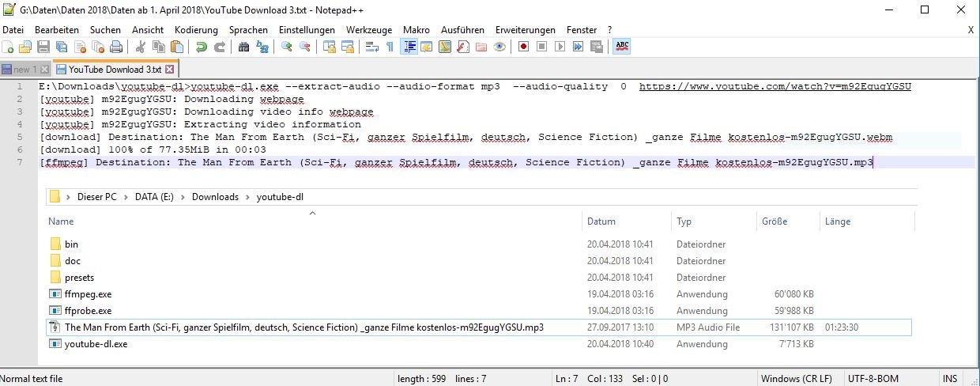Toggle word wrap in the toolbar
Screen dimensions: 980x386
[x=371, y=47]
